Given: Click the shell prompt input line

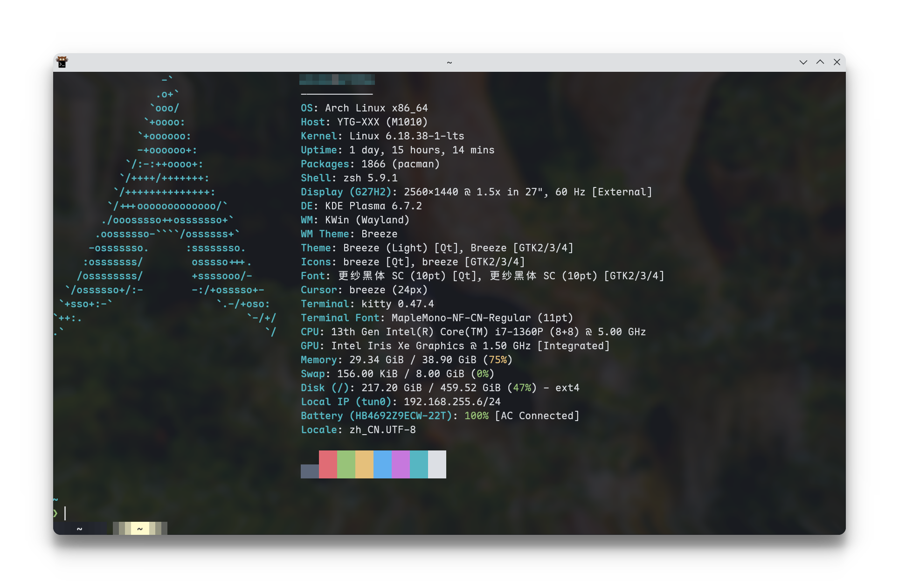Looking at the screenshot, I should coord(449,513).
